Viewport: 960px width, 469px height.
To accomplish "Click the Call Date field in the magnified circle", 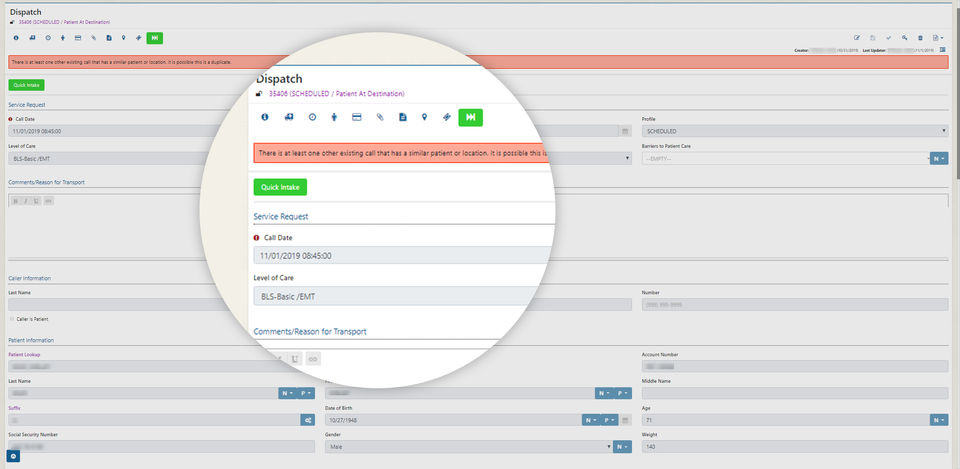I will pyautogui.click(x=403, y=255).
